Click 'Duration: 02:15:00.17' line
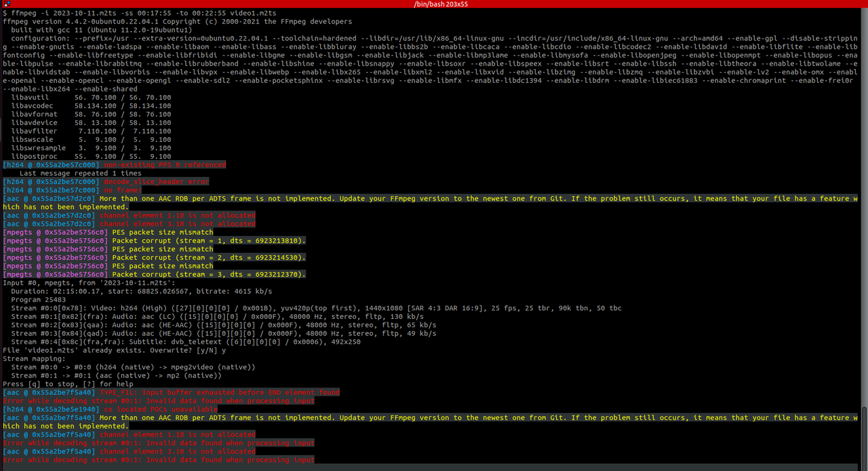The width and height of the screenshot is (868, 471). [142, 291]
